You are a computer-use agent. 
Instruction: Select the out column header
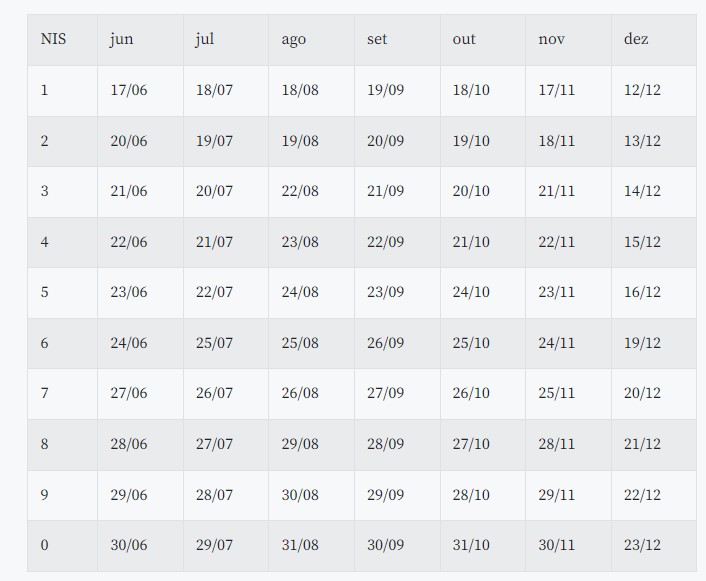pos(464,40)
